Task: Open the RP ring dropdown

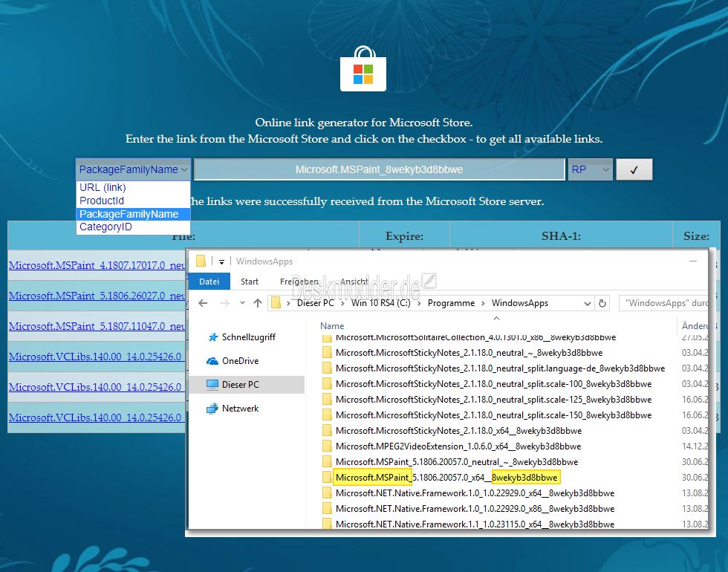Action: coord(590,169)
